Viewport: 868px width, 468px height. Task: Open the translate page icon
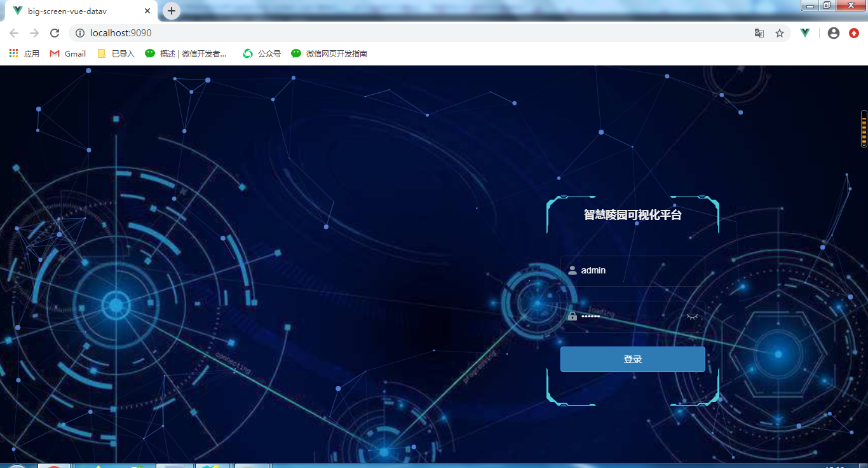click(x=759, y=33)
